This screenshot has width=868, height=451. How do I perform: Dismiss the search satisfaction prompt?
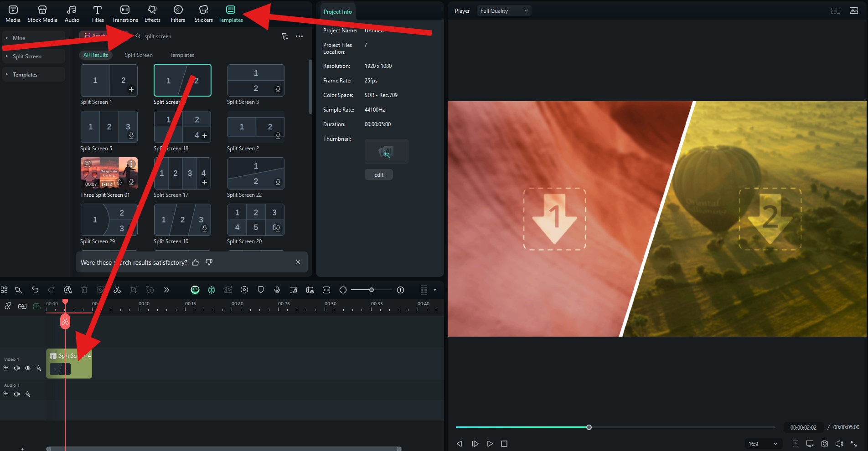tap(298, 262)
